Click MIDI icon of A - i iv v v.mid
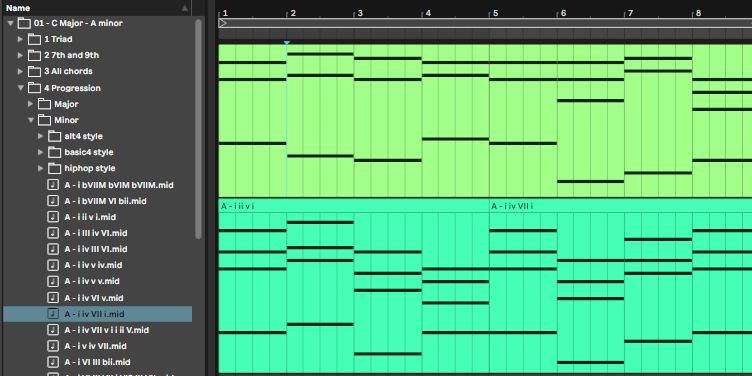 click(53, 281)
